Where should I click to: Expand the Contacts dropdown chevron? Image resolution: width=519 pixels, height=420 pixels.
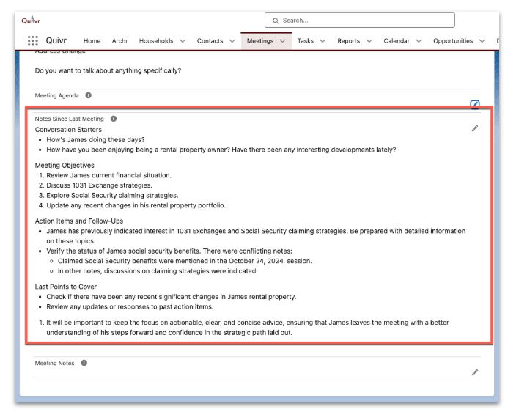pyautogui.click(x=232, y=41)
